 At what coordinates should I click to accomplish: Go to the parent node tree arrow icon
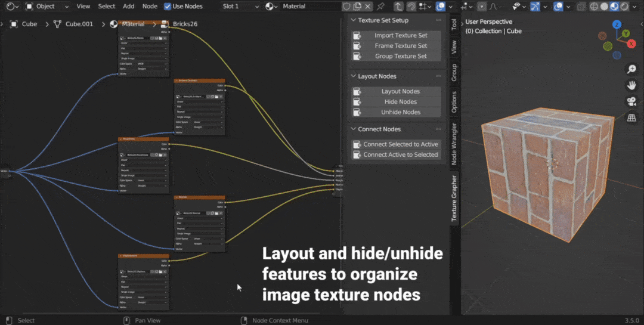pyautogui.click(x=398, y=6)
